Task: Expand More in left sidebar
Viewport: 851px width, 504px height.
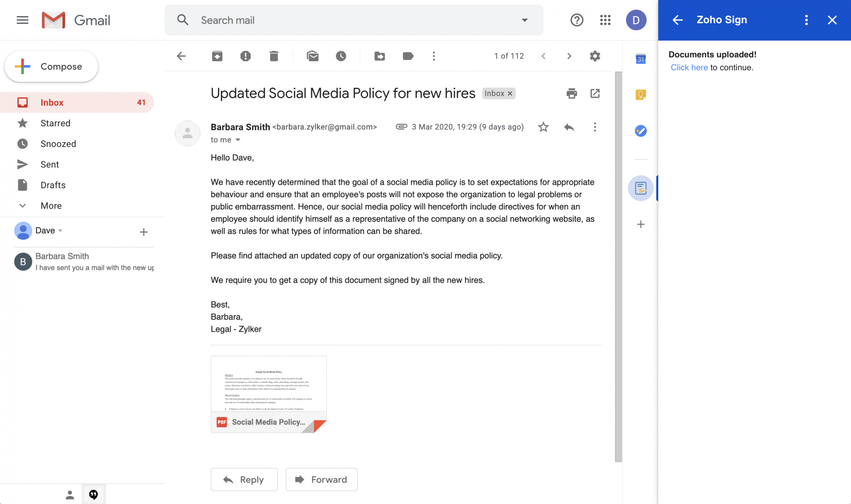Action: pyautogui.click(x=51, y=206)
